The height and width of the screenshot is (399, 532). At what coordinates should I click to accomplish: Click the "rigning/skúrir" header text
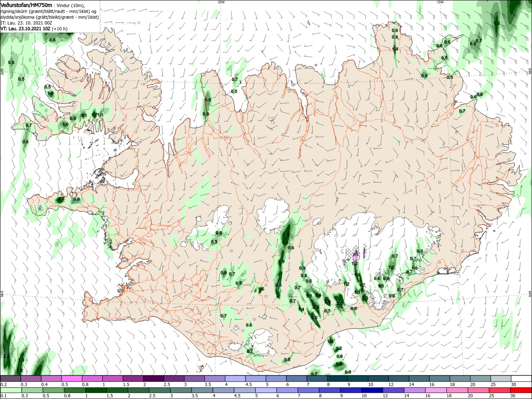15,11
